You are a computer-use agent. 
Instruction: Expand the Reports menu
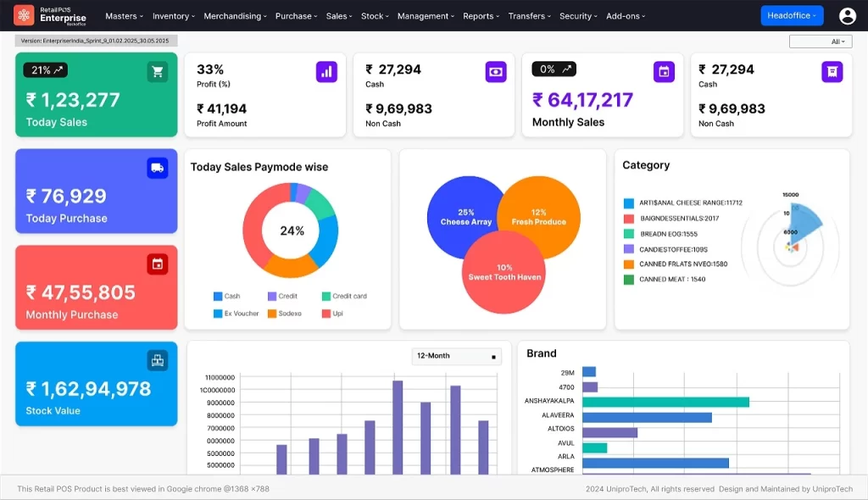[x=481, y=15]
